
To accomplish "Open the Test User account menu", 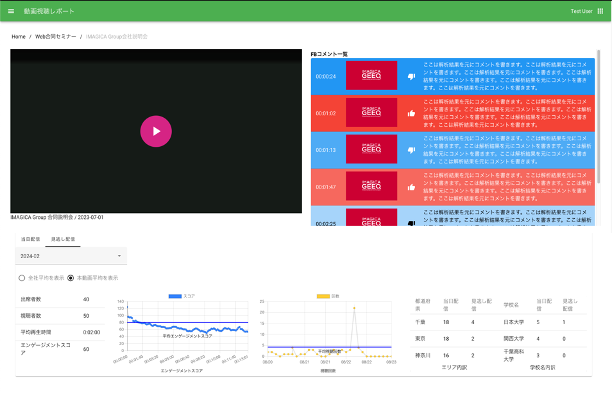I will (x=582, y=11).
